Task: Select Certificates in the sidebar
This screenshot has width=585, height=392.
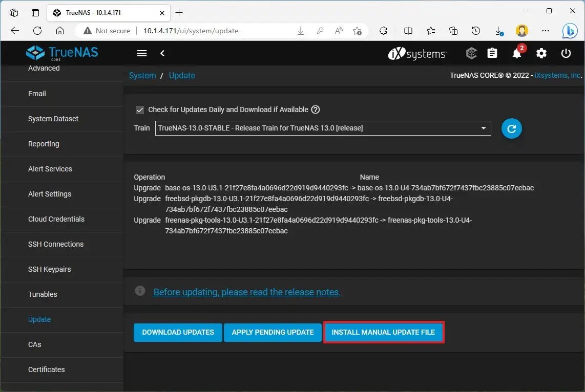Action: point(46,369)
